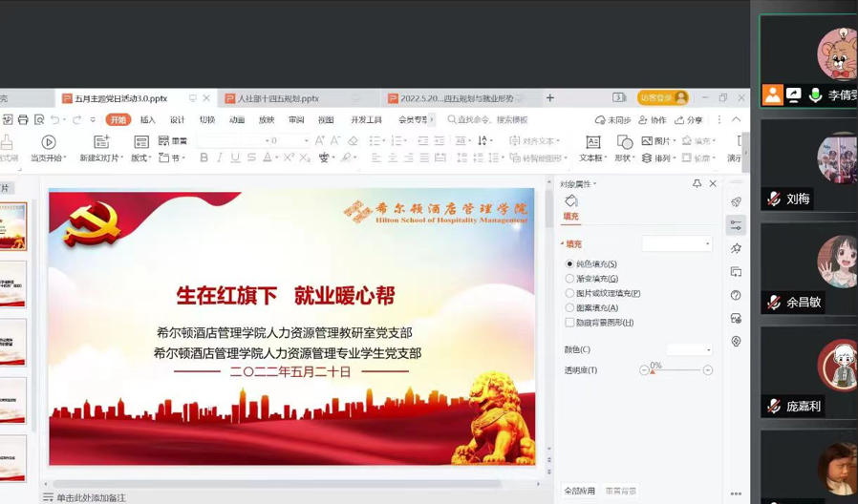Check Hide background graphics (隐藏背景图形) checkbox
Screen dimensions: 858x504
[x=569, y=323]
